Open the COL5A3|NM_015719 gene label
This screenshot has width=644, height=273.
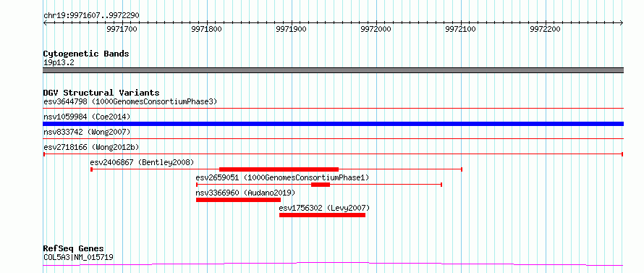[x=78, y=258]
